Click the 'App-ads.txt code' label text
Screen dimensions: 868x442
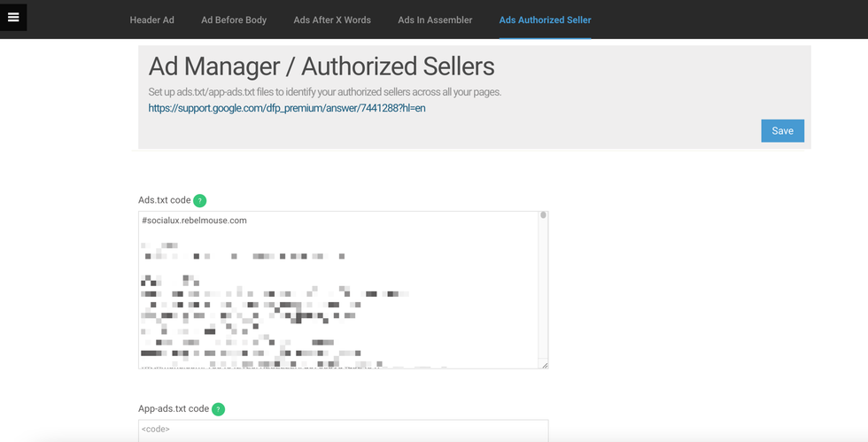tap(174, 409)
